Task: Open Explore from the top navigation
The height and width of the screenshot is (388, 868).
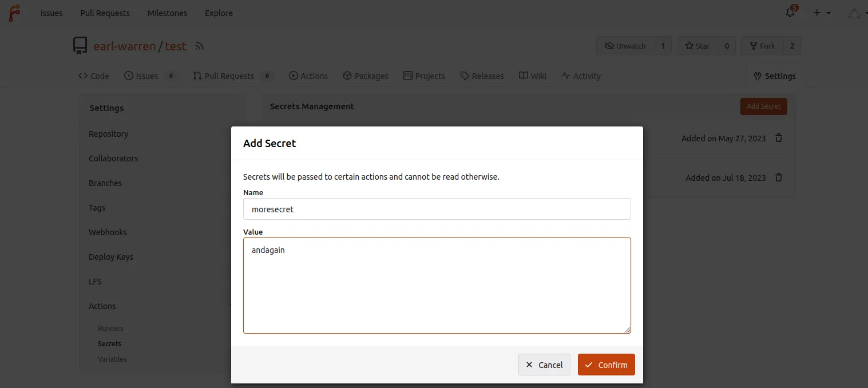Action: point(218,13)
